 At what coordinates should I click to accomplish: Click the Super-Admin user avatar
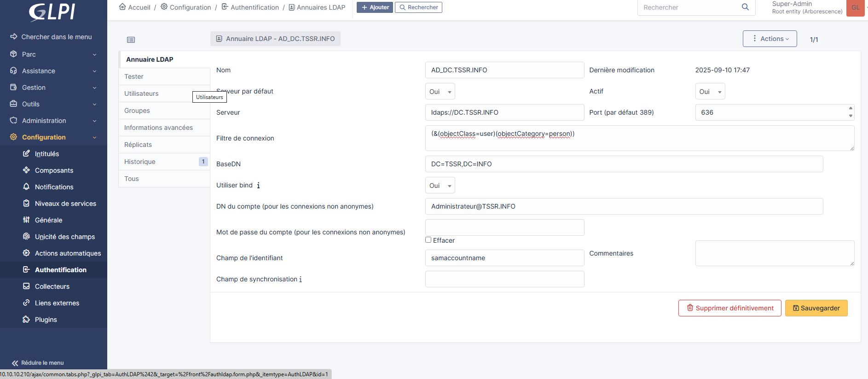click(855, 8)
